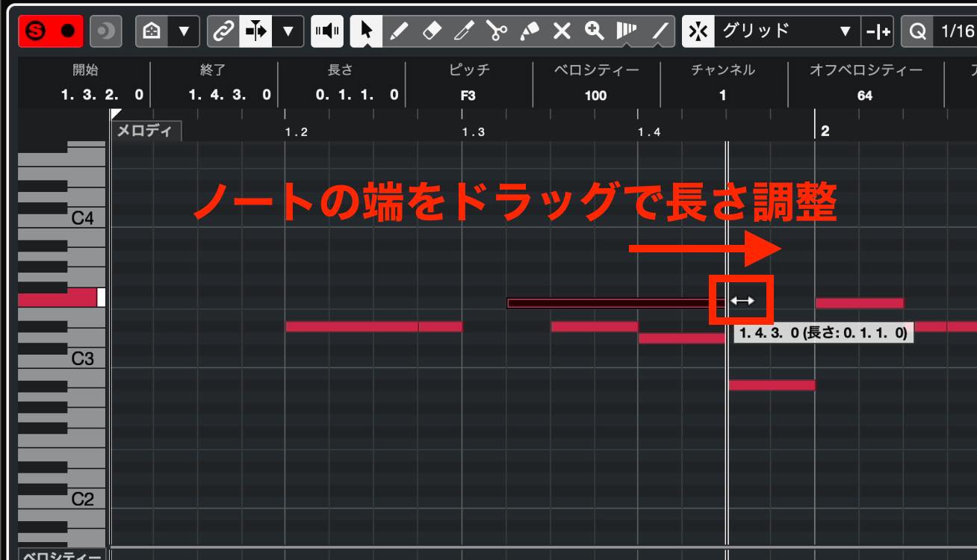Select the Line tool
Screen dimensions: 977x560
[x=659, y=31]
